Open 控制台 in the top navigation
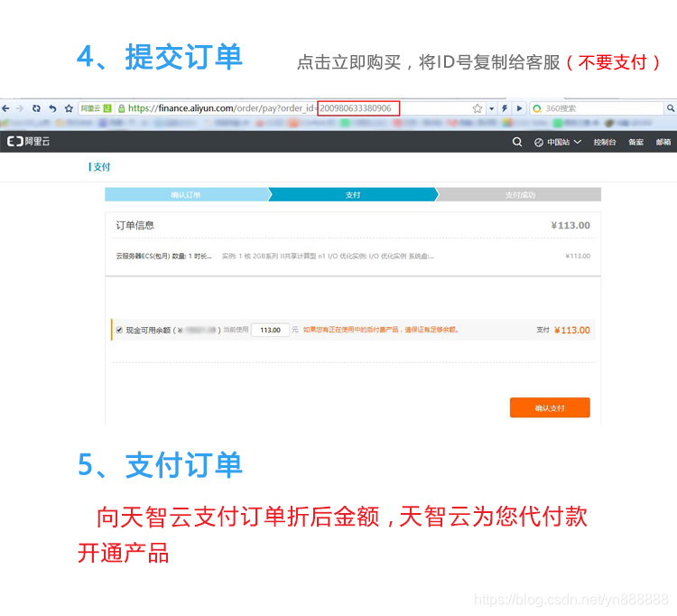Viewport: 677px width, 616px height. [x=605, y=142]
